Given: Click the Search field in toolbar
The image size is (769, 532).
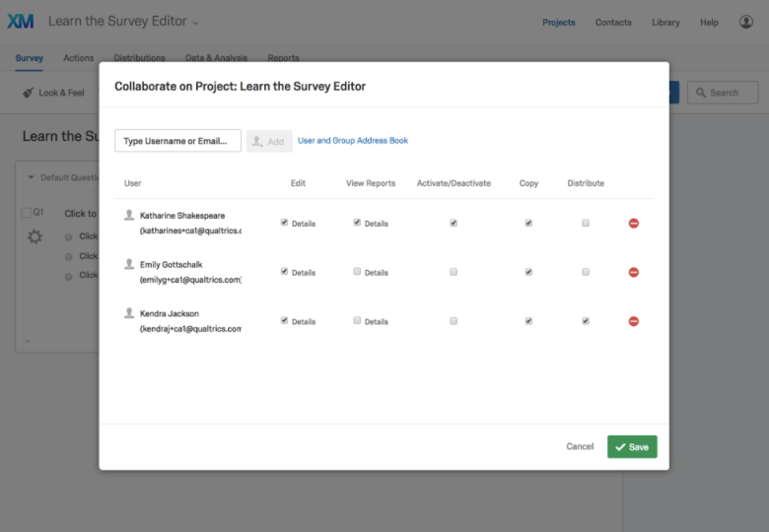Looking at the screenshot, I should point(723,93).
